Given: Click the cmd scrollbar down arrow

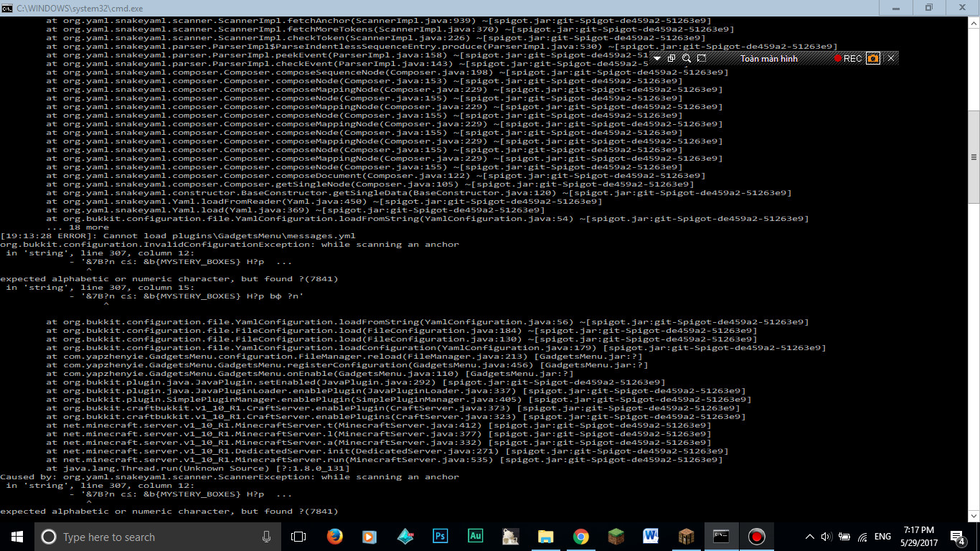Looking at the screenshot, I should click(x=974, y=516).
